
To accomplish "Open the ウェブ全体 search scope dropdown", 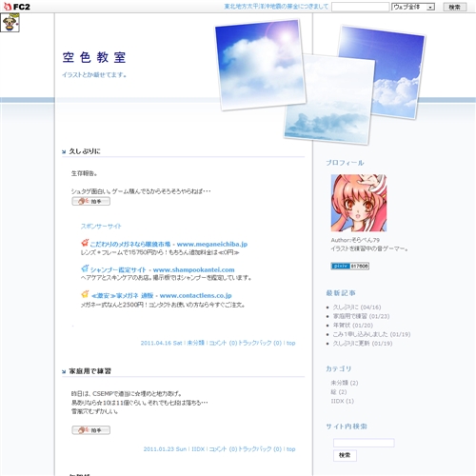I will pyautogui.click(x=413, y=7).
